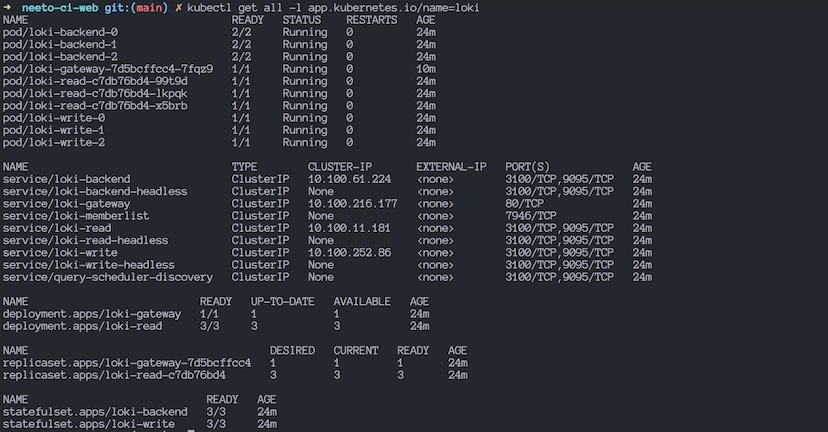Viewport: 828px width, 432px height.
Task: Click the kubectl get all command text
Action: pyautogui.click(x=333, y=8)
